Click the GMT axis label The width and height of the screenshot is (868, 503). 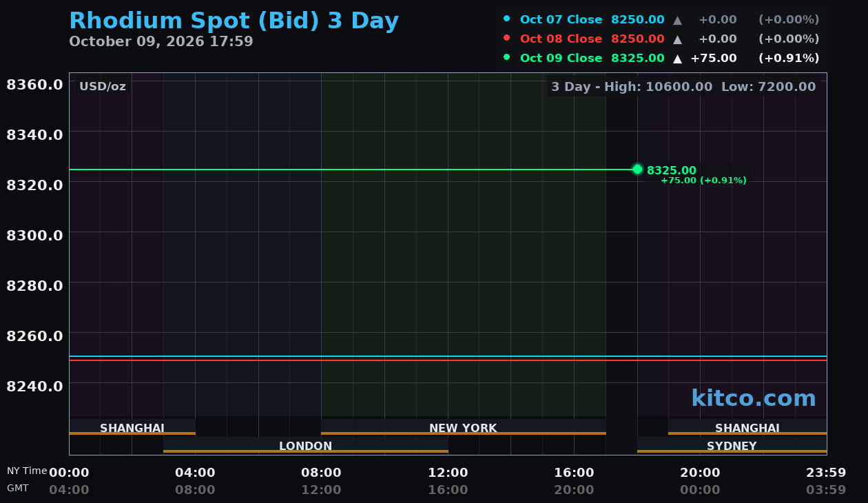click(x=18, y=488)
